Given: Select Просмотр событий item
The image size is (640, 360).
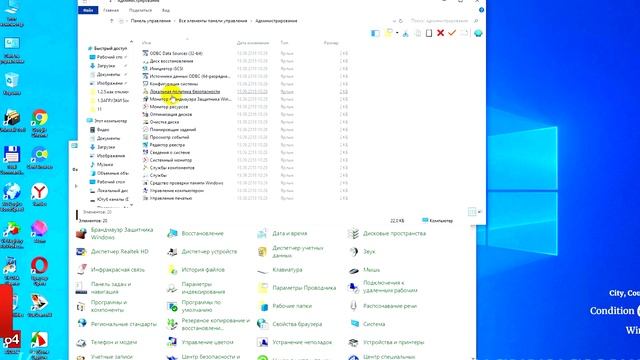Looking at the screenshot, I should pyautogui.click(x=169, y=137).
